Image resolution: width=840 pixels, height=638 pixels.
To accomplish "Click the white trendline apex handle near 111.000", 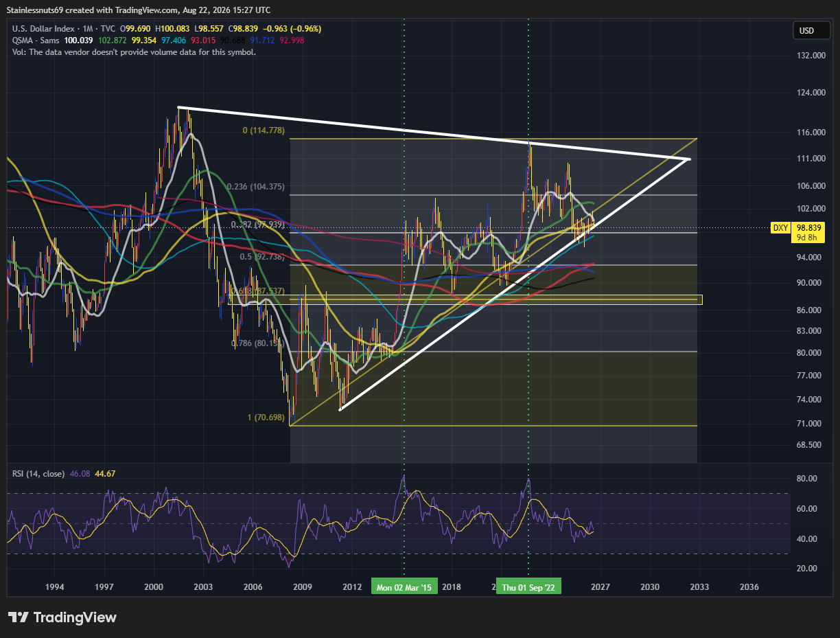I will (x=688, y=159).
